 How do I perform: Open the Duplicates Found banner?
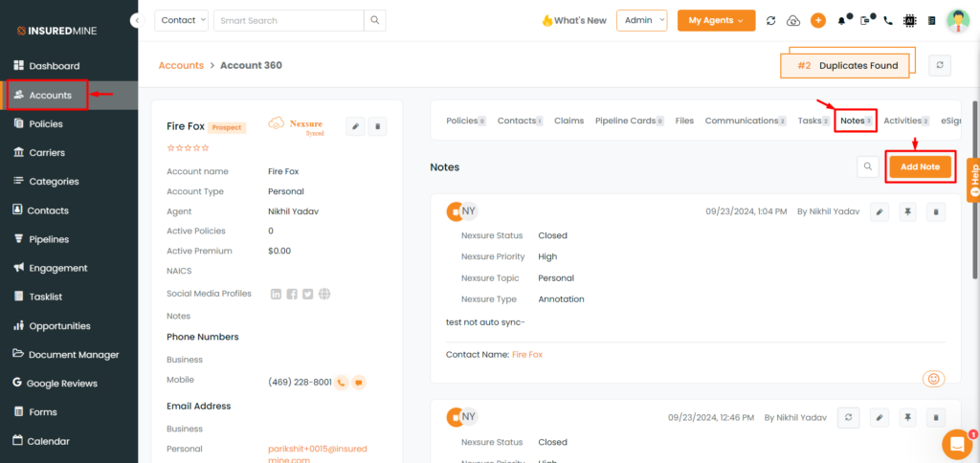pos(845,66)
